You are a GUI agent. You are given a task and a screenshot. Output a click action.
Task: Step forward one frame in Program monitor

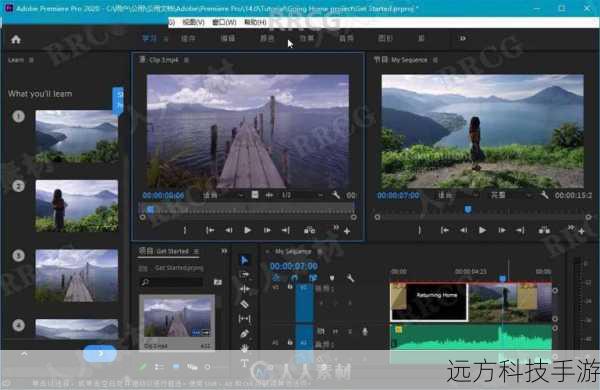pyautogui.click(x=502, y=230)
